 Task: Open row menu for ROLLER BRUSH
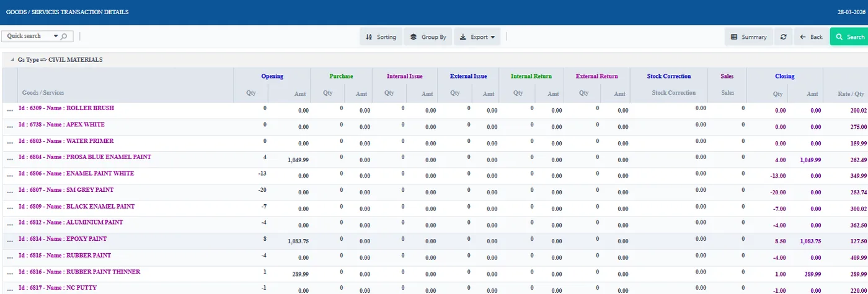point(9,110)
